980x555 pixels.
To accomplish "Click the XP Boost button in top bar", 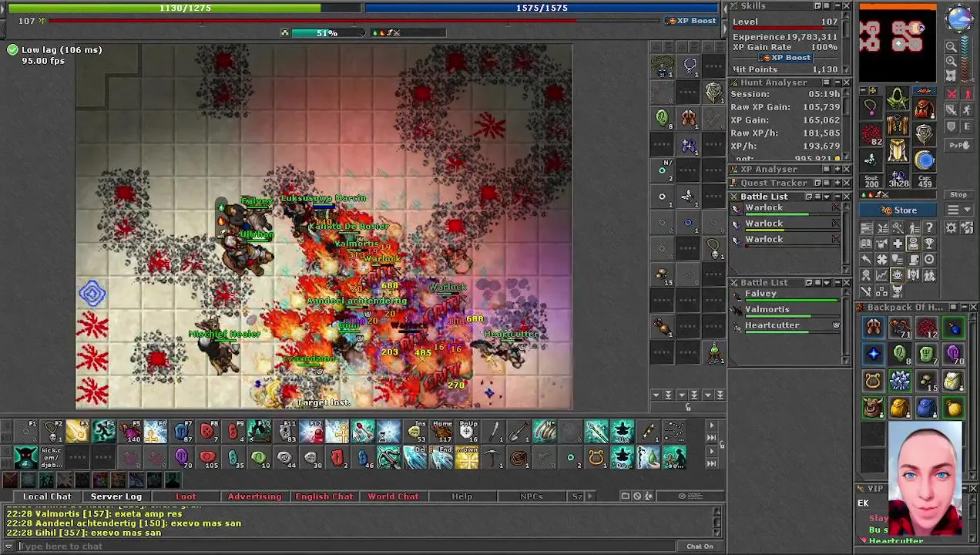I will [693, 21].
